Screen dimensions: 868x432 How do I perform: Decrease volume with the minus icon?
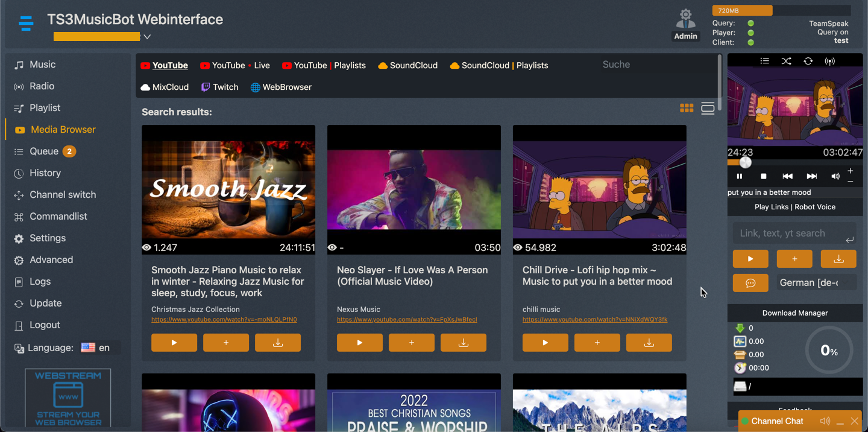tap(851, 181)
